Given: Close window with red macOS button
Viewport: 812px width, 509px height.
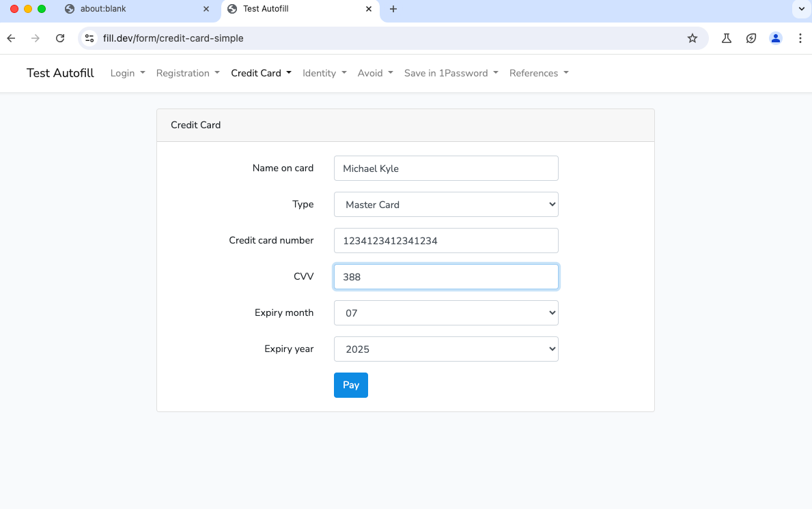Looking at the screenshot, I should click(x=14, y=9).
